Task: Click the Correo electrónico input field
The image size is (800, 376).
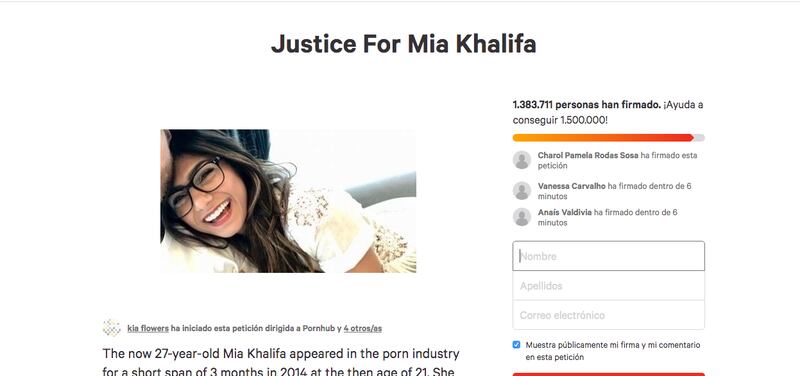Action: point(609,315)
